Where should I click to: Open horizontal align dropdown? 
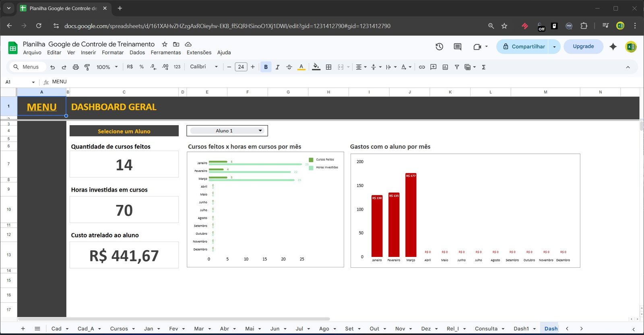pos(361,67)
